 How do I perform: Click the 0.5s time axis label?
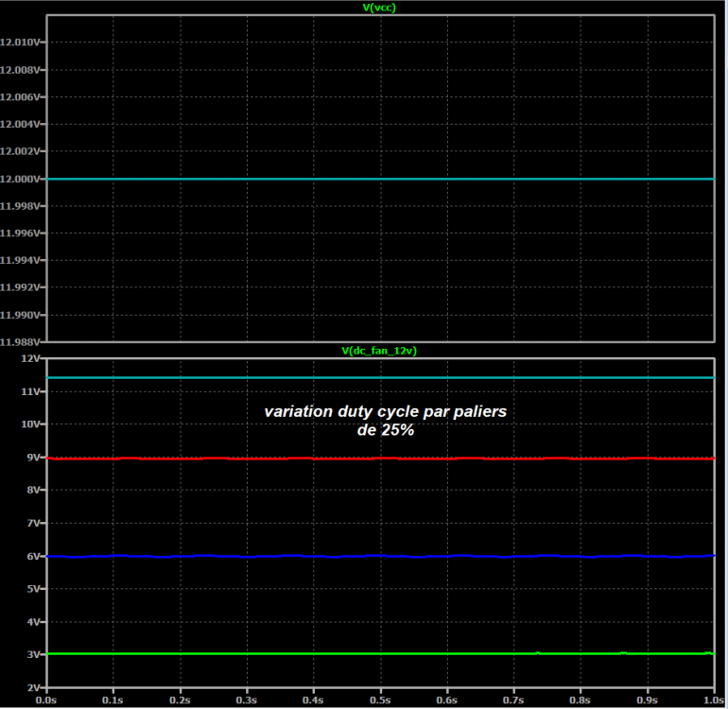(380, 700)
